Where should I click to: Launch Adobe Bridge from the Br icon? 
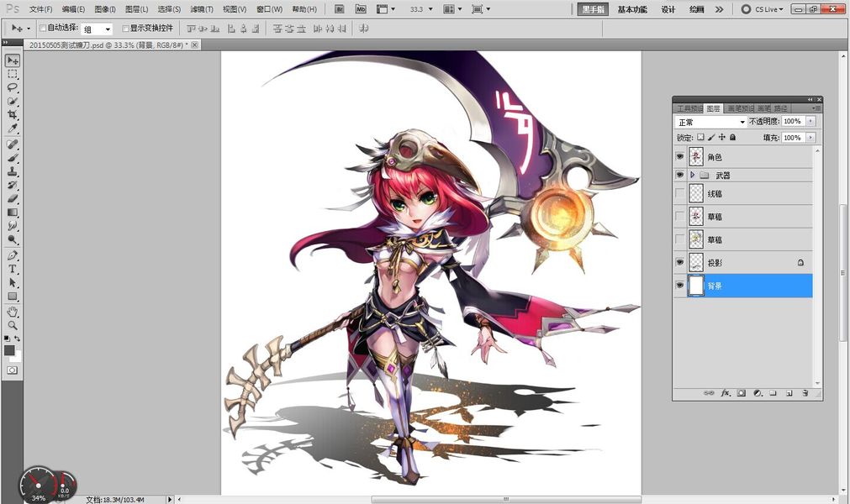340,9
